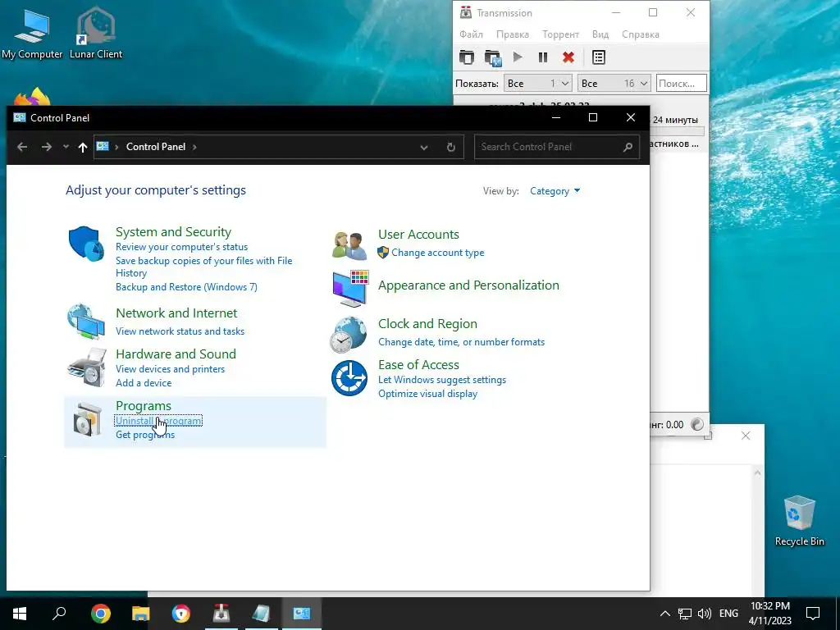
Task: Open Review your computer's status link
Action: [181, 247]
